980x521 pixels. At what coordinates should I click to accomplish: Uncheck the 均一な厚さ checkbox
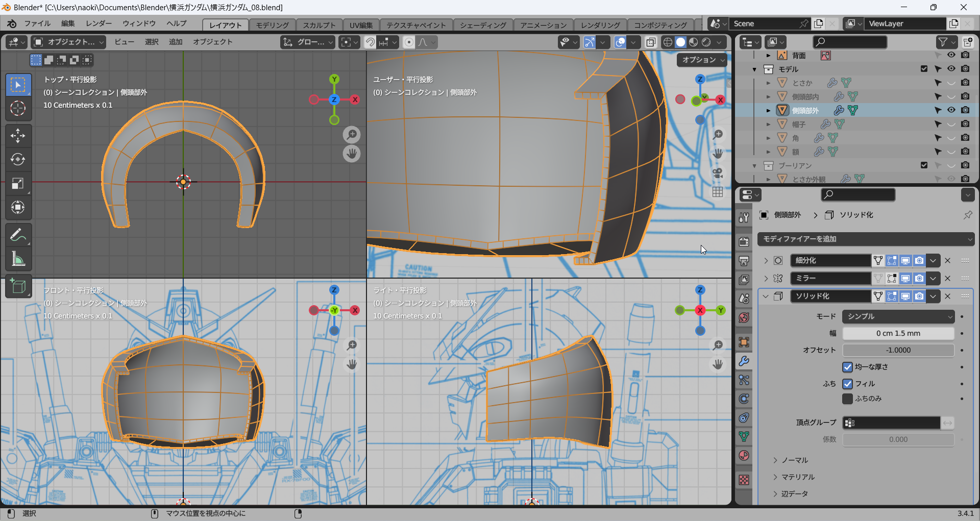pyautogui.click(x=848, y=367)
